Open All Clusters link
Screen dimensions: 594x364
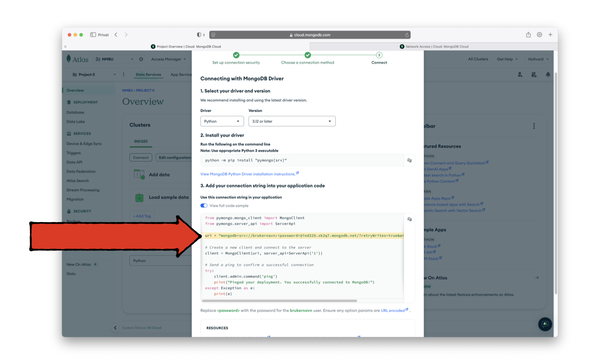[x=478, y=59]
